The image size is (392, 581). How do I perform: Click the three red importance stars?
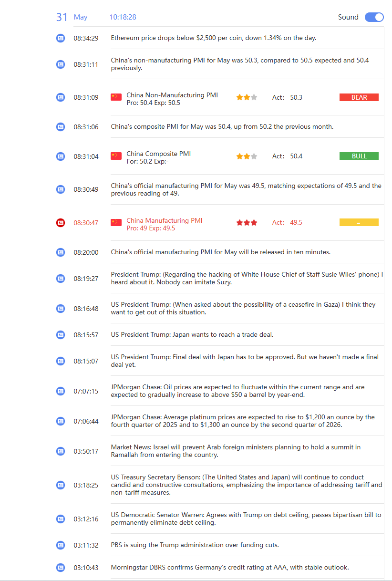click(247, 223)
